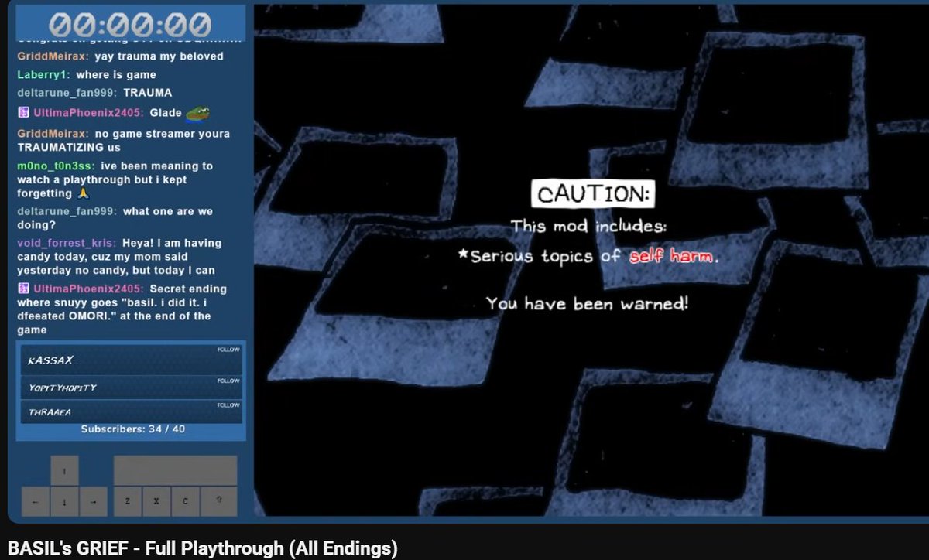The width and height of the screenshot is (929, 560).
Task: Click the shift key in the overlay
Action: coord(219,501)
